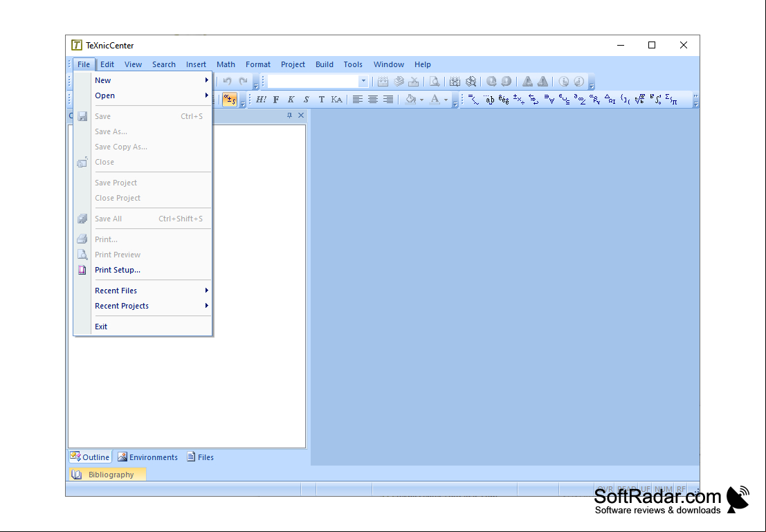Toggle the highlighted math toolbar button
Viewport: 766px width, 532px height.
230,100
